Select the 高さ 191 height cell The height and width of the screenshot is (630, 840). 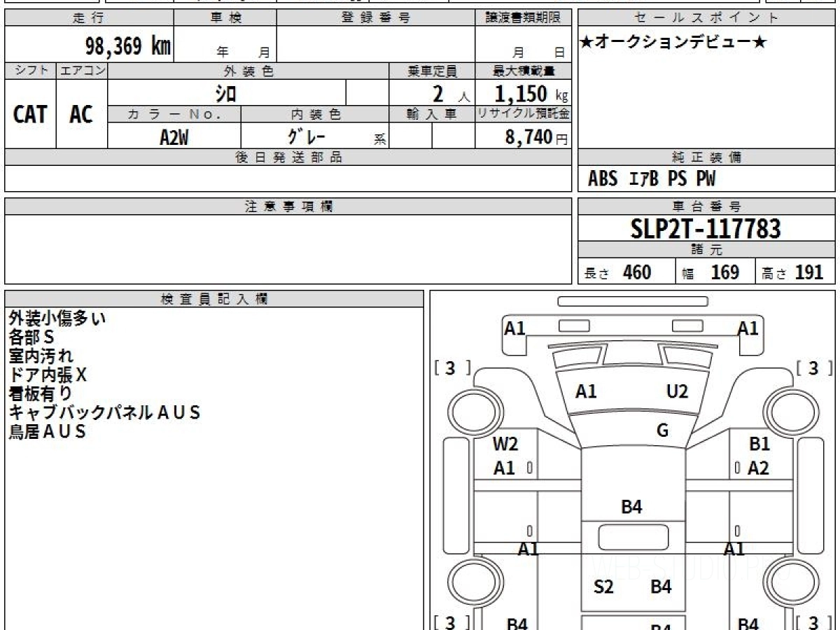click(x=796, y=272)
